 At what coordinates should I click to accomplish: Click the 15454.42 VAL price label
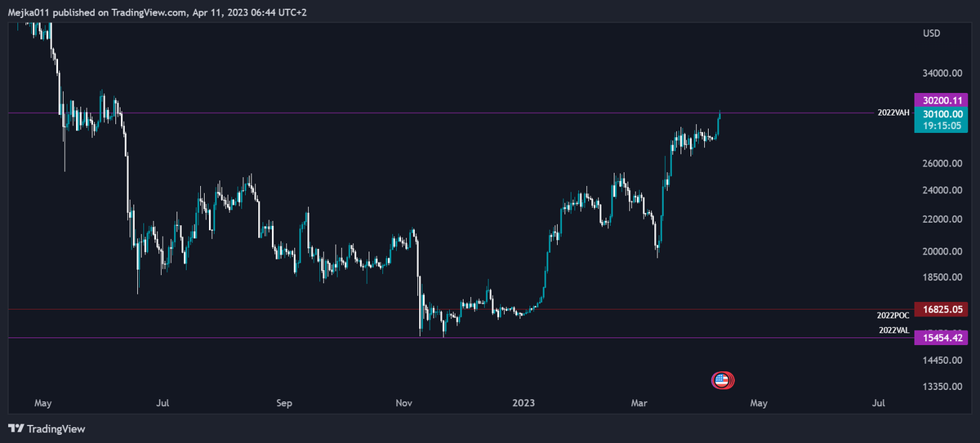940,337
